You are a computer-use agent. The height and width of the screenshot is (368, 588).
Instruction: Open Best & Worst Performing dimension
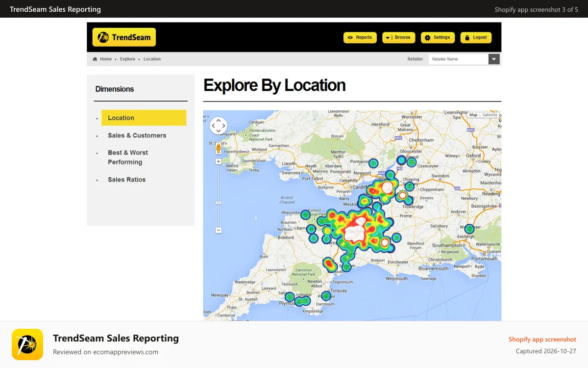click(x=128, y=158)
